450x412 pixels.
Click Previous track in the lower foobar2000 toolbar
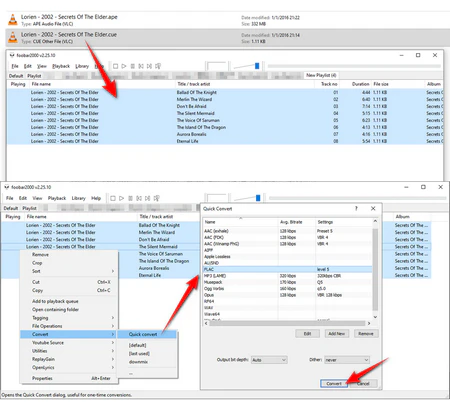tap(139, 198)
